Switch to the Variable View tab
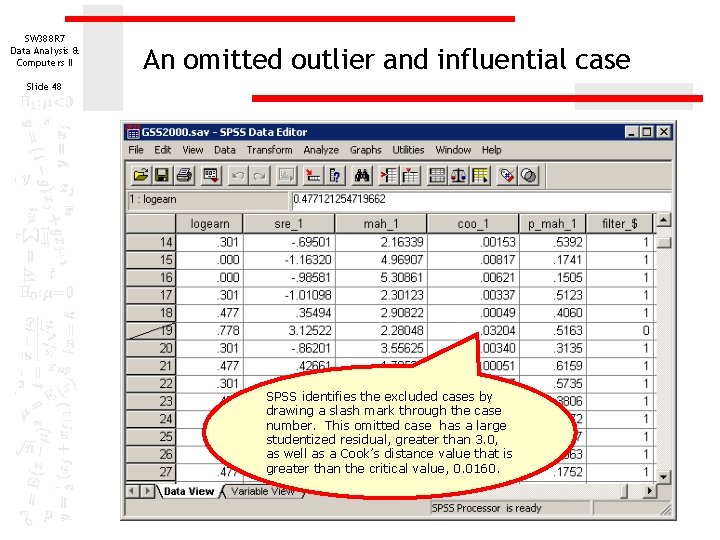Image resolution: width=720 pixels, height=540 pixels. pos(262,491)
